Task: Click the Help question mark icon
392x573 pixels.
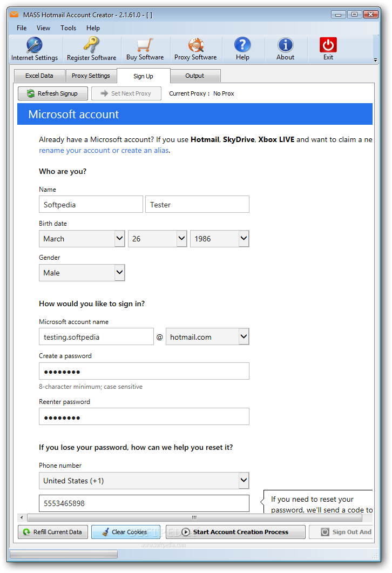Action: pyautogui.click(x=242, y=45)
